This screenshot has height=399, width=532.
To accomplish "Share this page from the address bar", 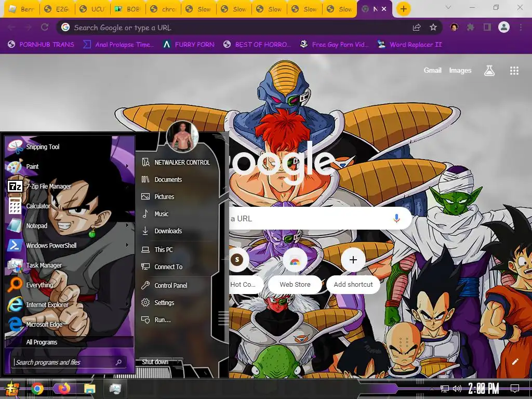I will (417, 28).
